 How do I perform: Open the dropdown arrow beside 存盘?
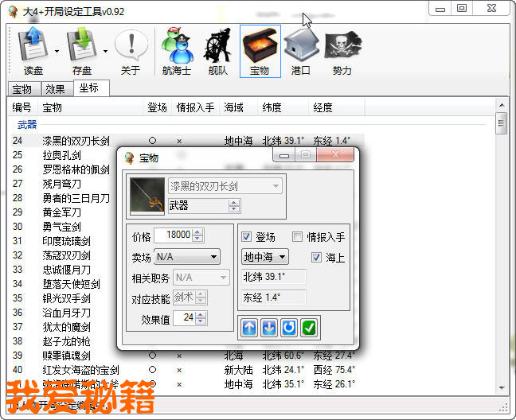click(106, 51)
